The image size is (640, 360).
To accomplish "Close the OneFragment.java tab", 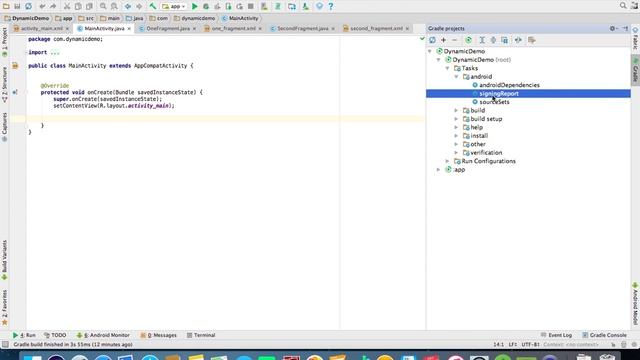I will click(x=194, y=29).
